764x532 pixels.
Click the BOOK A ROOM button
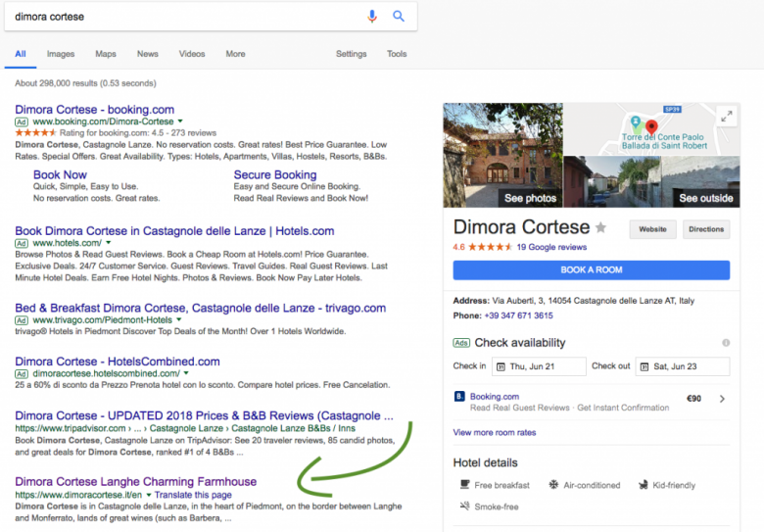click(592, 269)
